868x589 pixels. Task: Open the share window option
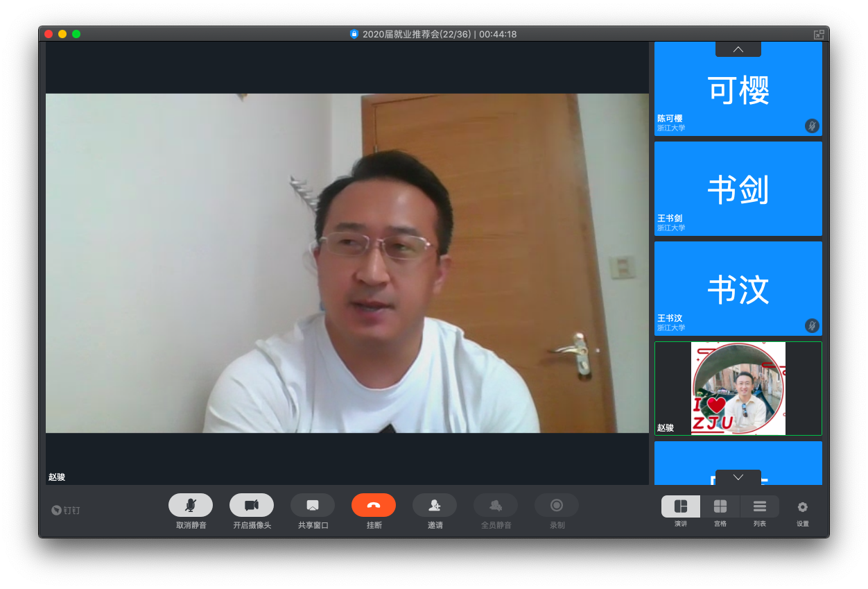312,505
